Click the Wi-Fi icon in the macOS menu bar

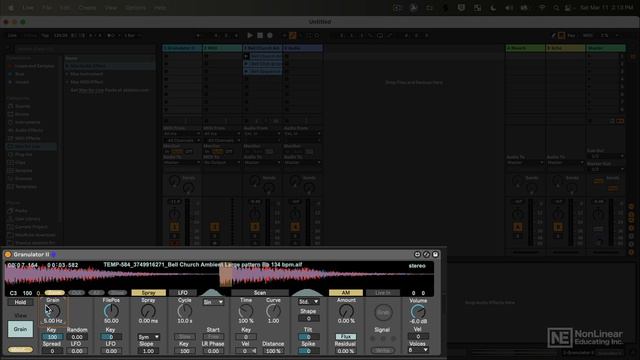542,8
